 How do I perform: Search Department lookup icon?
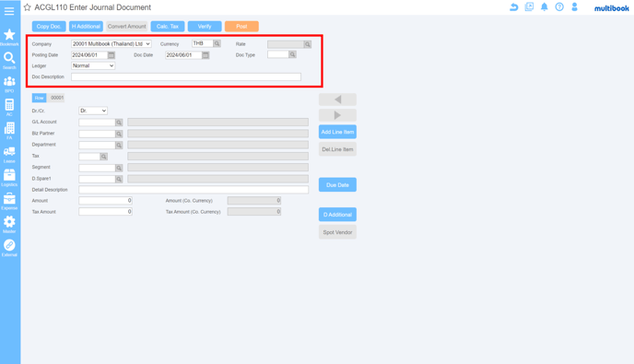point(119,145)
